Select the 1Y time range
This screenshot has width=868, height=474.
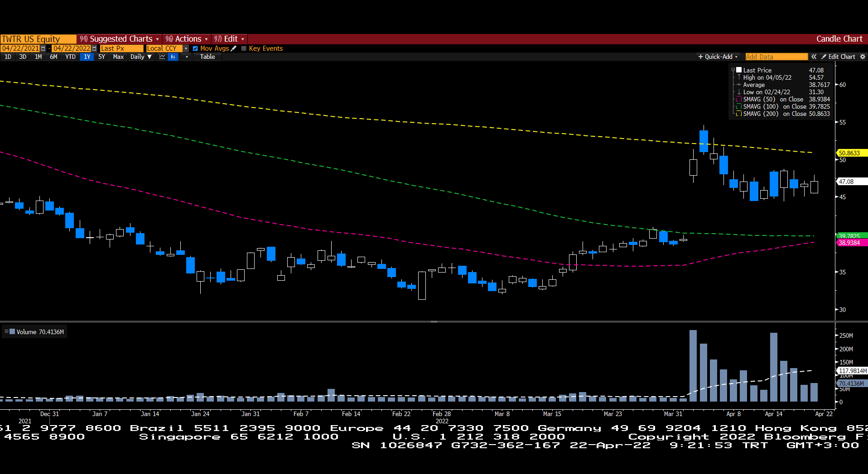pos(87,57)
